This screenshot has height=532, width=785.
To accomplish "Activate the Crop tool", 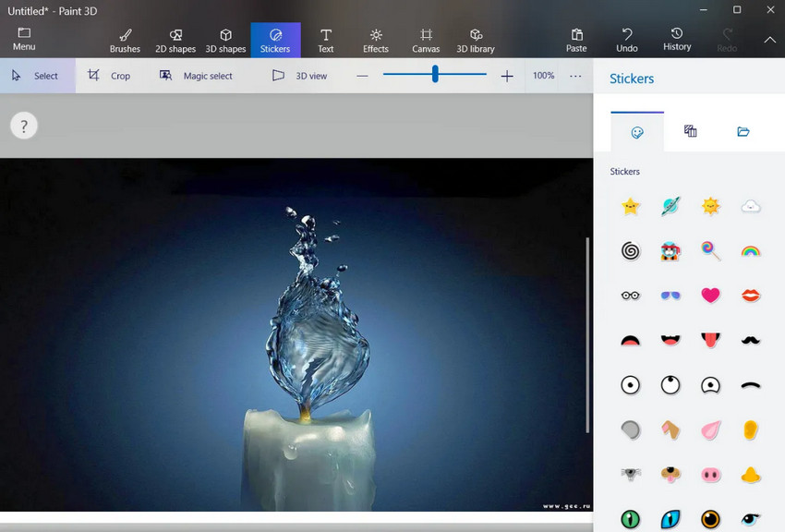I will pos(111,76).
